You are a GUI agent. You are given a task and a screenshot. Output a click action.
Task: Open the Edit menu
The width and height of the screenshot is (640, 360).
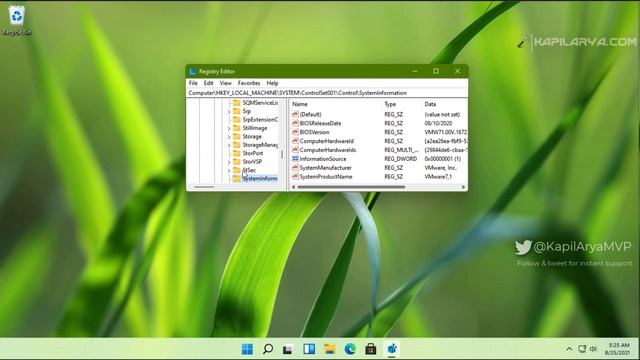tap(209, 83)
